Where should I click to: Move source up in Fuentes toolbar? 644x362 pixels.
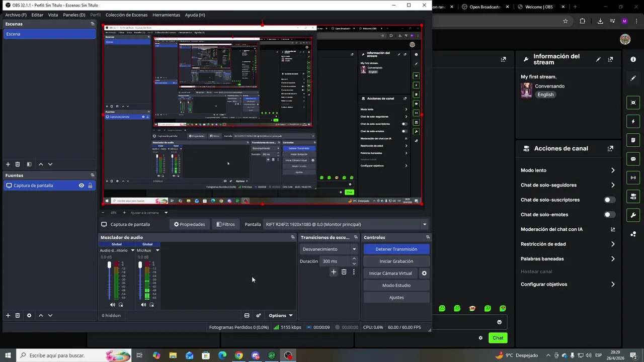tap(41, 315)
